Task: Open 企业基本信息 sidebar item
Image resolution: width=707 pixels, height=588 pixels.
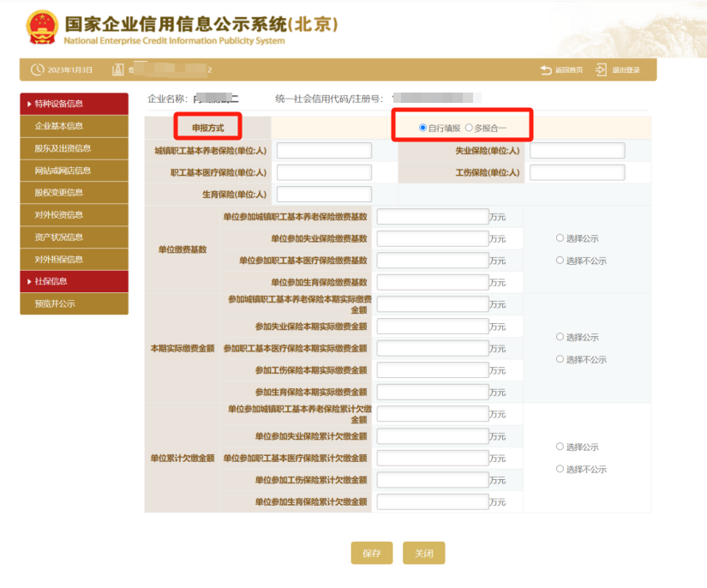Action: [74, 126]
